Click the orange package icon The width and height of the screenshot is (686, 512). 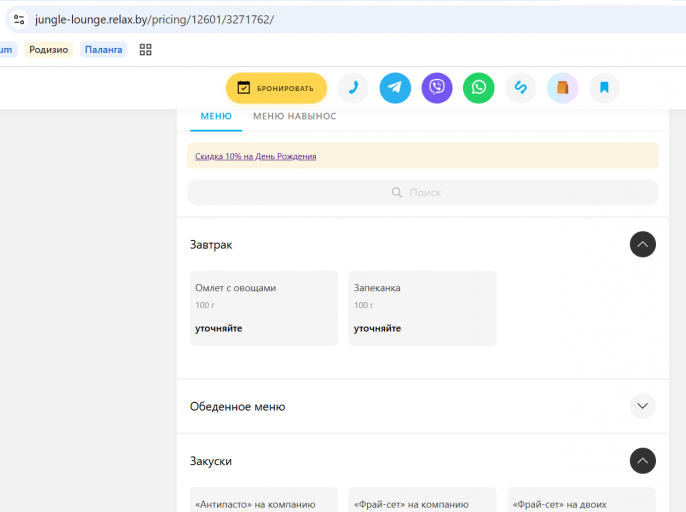tap(563, 88)
